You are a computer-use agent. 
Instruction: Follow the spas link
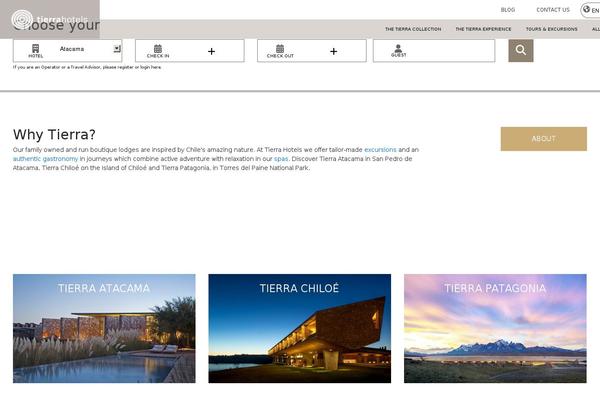click(x=281, y=159)
